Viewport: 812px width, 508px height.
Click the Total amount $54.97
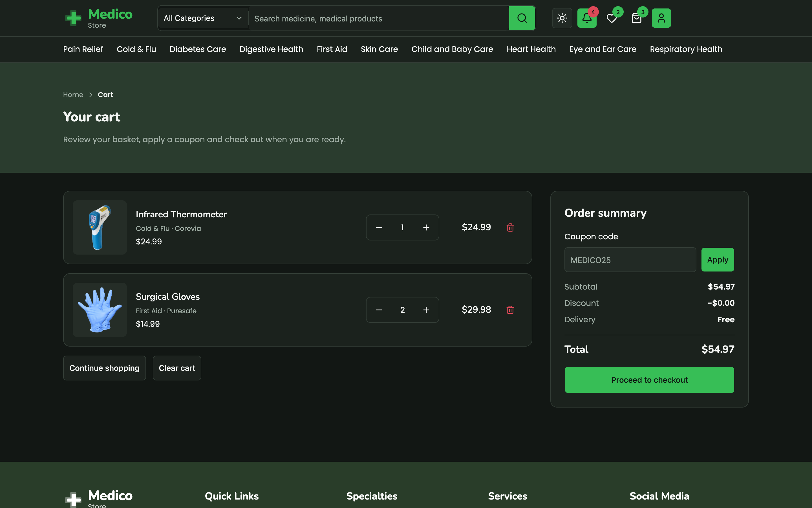click(x=718, y=349)
